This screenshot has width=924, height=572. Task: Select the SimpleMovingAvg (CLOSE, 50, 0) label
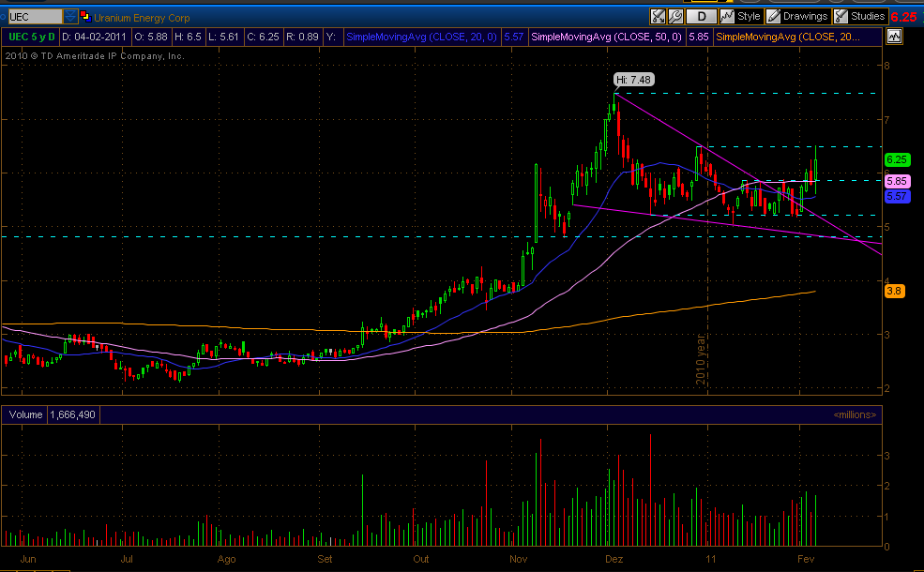[x=606, y=37]
